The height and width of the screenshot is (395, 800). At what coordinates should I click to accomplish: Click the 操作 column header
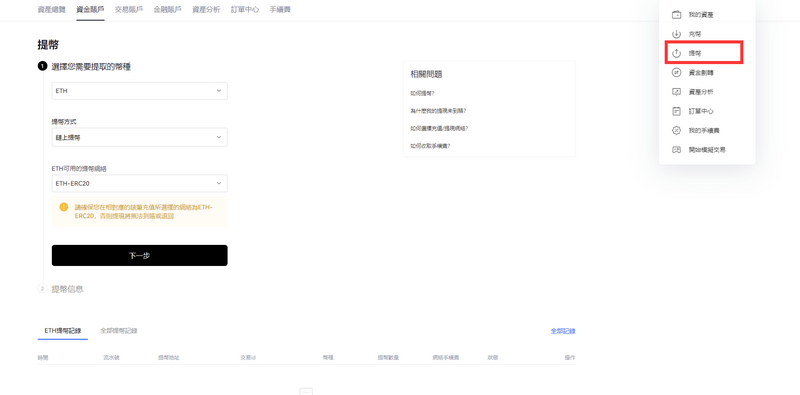point(570,358)
